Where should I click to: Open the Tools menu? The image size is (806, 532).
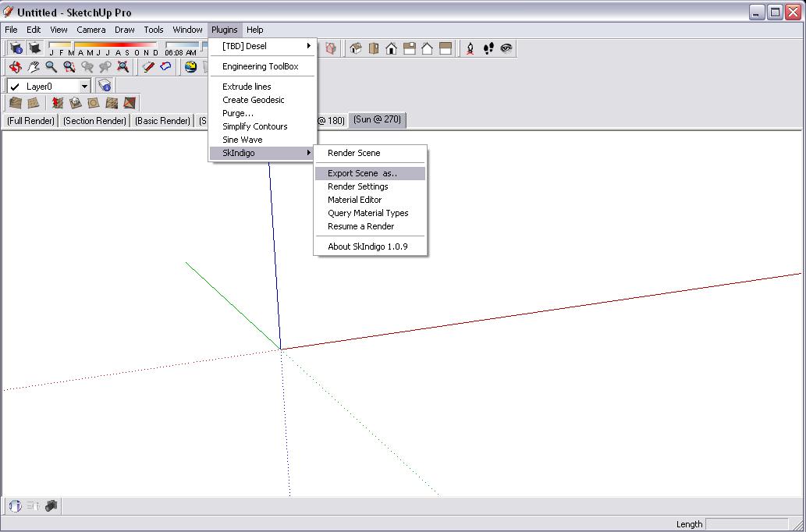coord(153,30)
